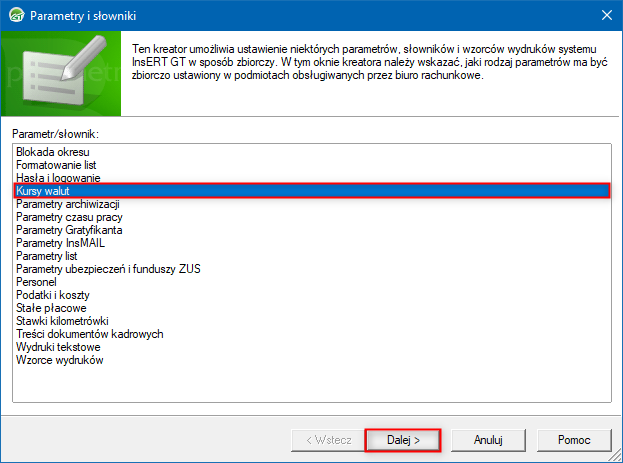Select Podatki i koszty entry
This screenshot has width=623, height=463.
(x=312, y=295)
